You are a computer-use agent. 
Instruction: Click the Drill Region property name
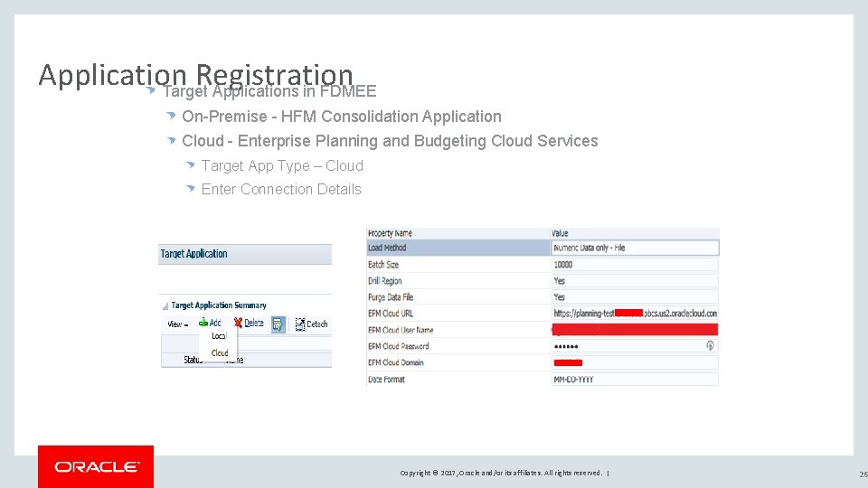click(385, 280)
